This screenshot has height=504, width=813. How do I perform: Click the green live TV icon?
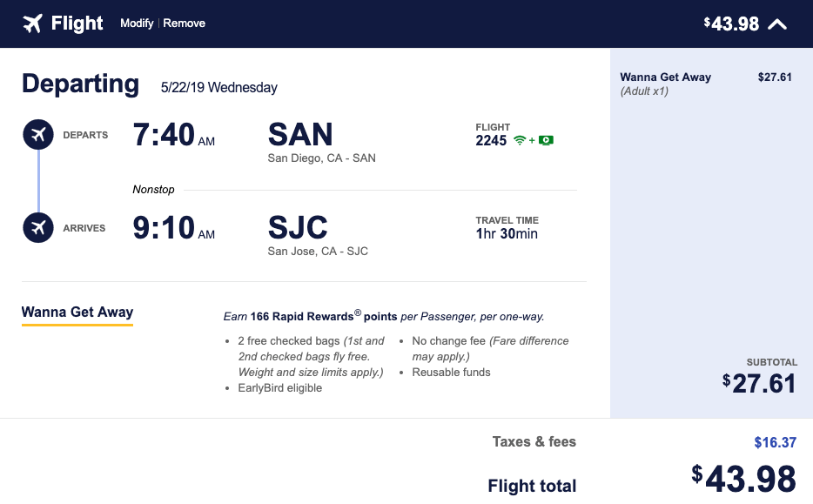tap(547, 140)
